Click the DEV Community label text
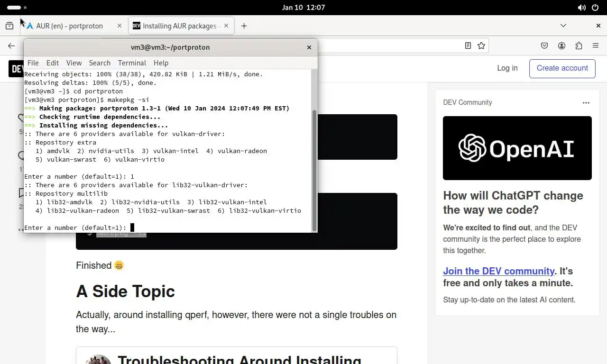 (x=468, y=102)
